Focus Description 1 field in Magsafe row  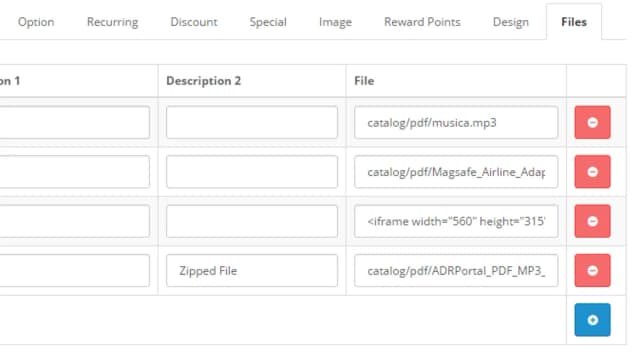[x=75, y=172]
